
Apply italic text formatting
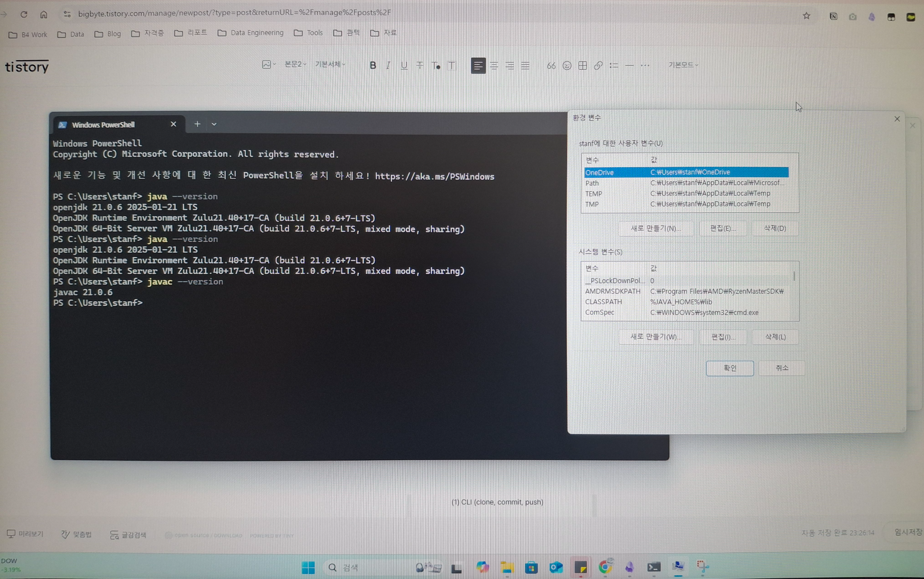(388, 65)
